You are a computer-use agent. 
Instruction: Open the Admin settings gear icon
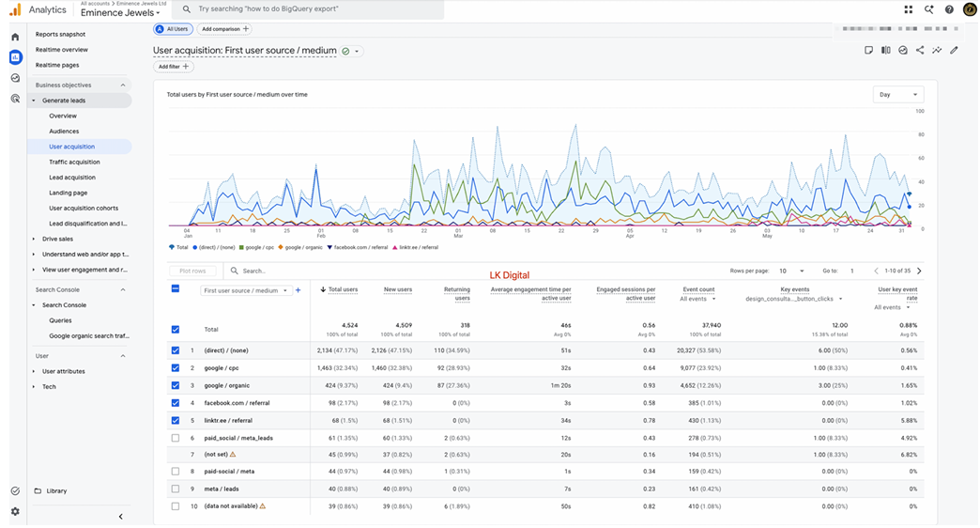point(15,512)
